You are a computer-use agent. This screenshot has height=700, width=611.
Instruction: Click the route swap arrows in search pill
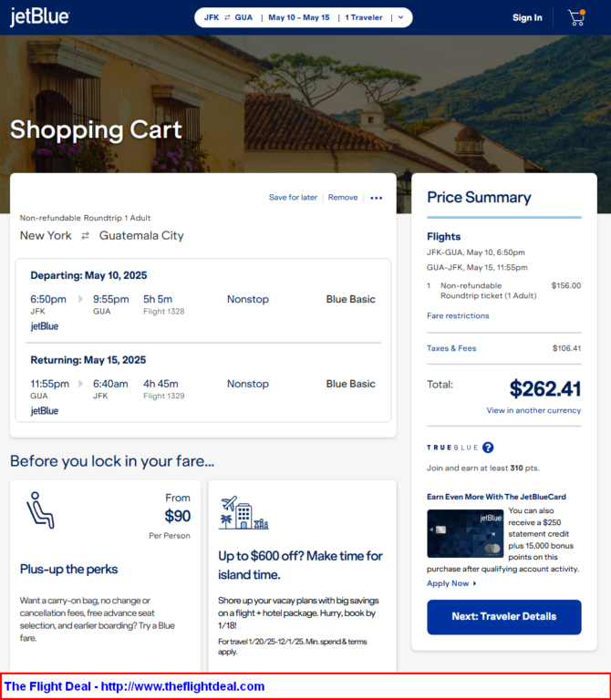click(x=227, y=17)
